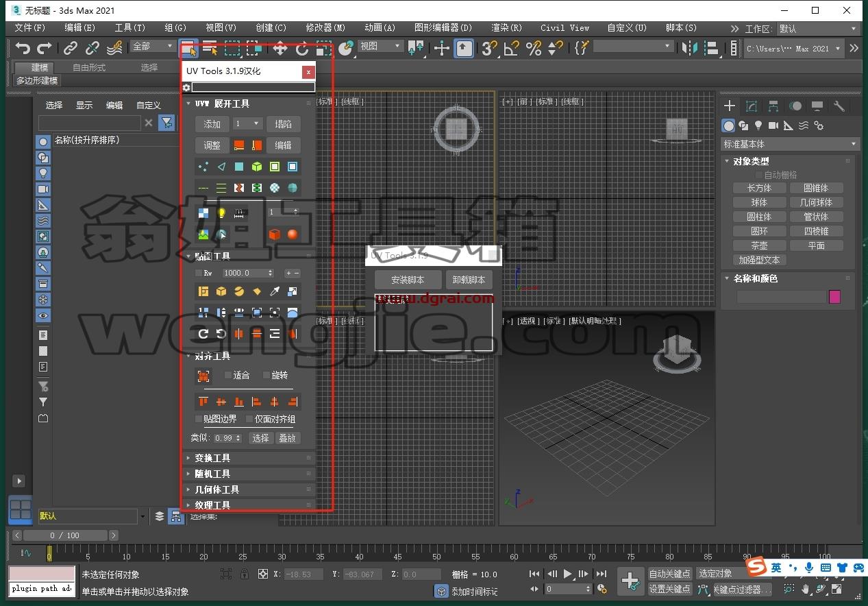Open the 全部 selection filter dropdown

(x=153, y=46)
